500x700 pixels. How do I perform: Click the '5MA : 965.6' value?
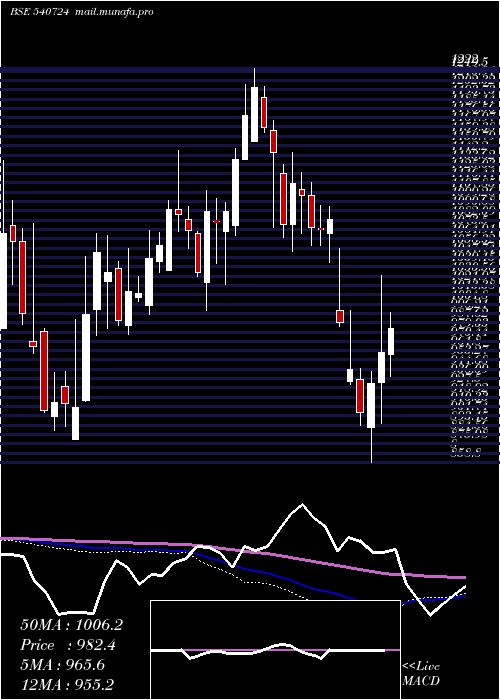coord(63,665)
